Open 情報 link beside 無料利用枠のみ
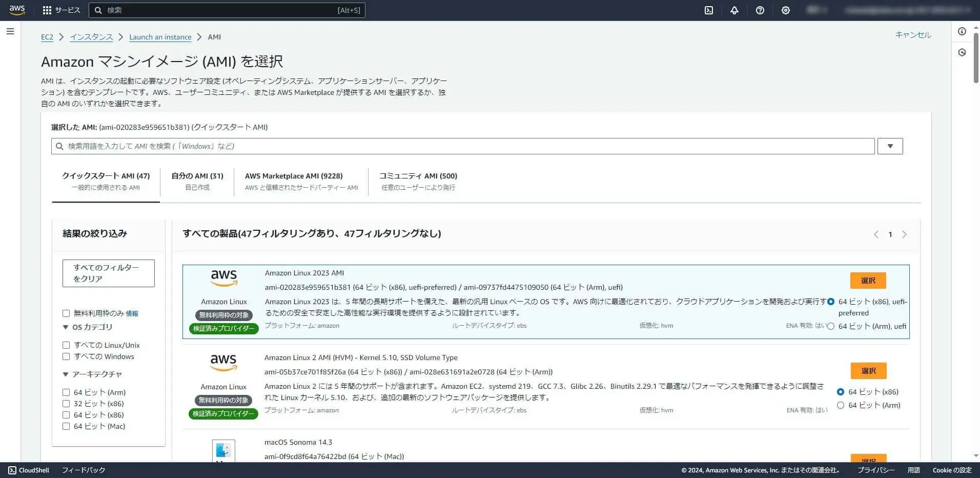Image resolution: width=980 pixels, height=478 pixels. coord(132,313)
